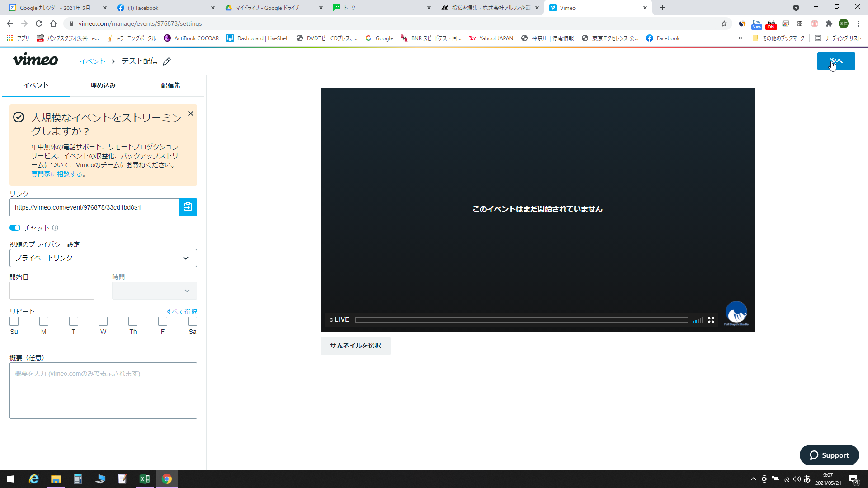Open Windows Start menu
This screenshot has width=868, height=488.
click(11, 479)
